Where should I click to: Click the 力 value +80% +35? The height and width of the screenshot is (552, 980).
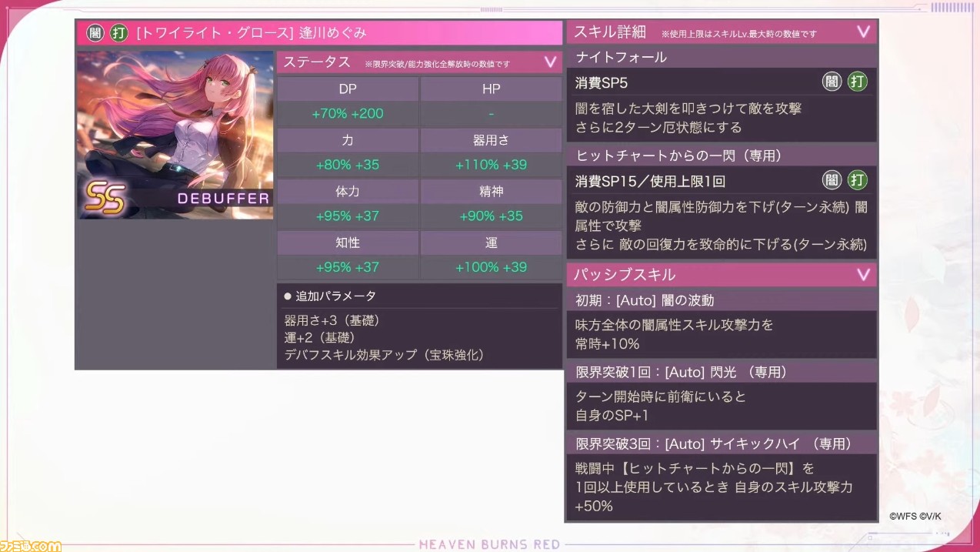[x=348, y=165]
